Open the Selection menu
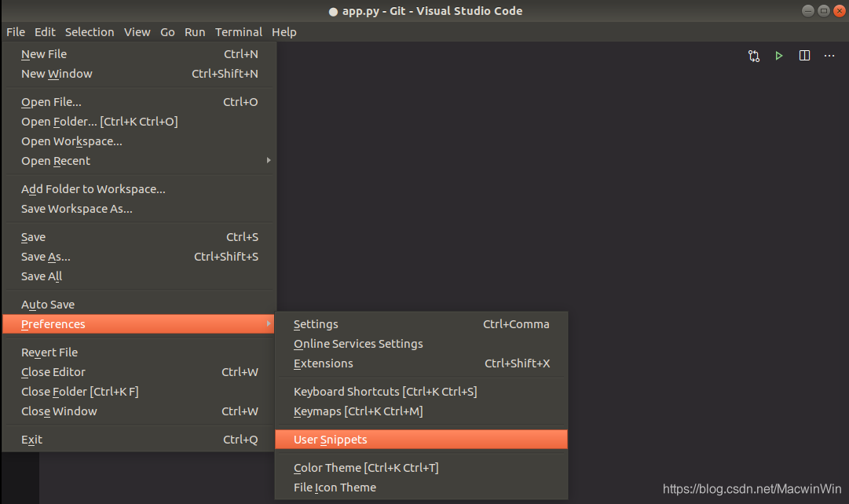The width and height of the screenshot is (849, 504). [90, 32]
